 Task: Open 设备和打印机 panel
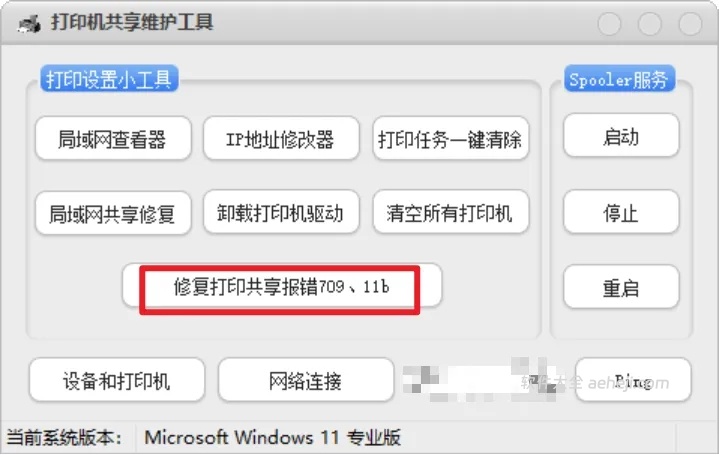point(116,380)
